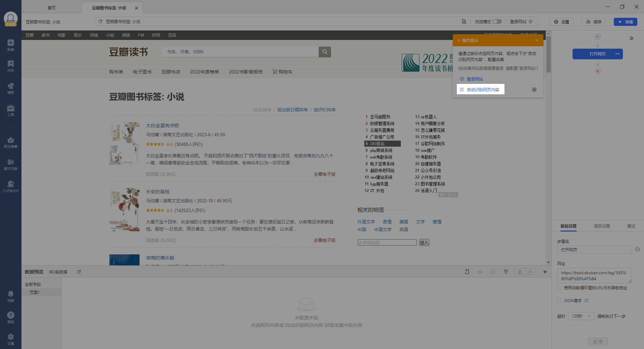This screenshot has height=349, width=644.
Task: Open the 帮助 help icon in sidebar
Action: click(x=11, y=317)
